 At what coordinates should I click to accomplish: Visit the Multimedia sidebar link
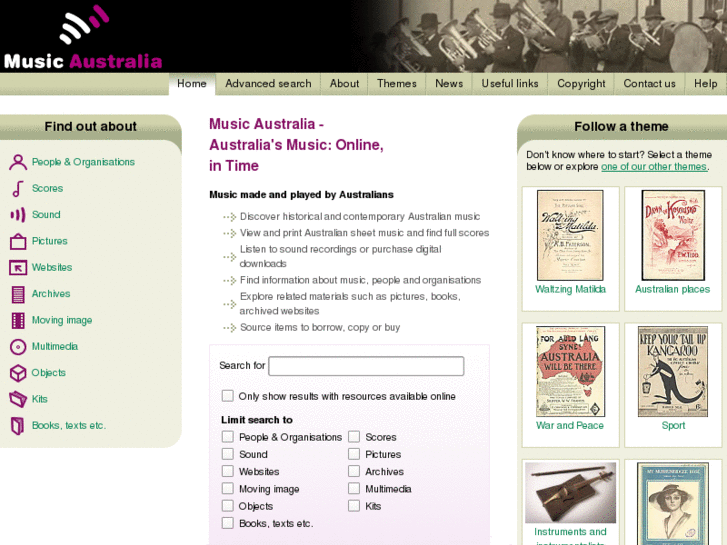55,347
